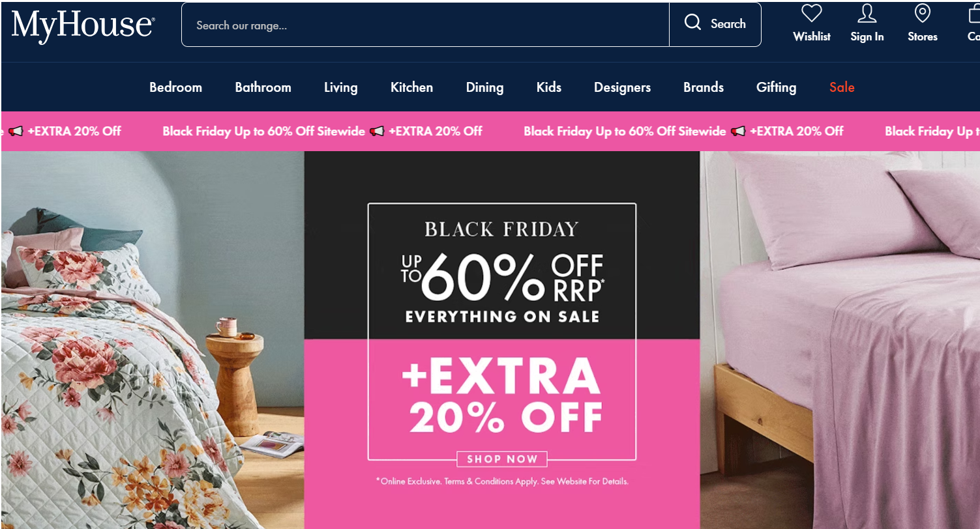Select Living in the navigation bar
Viewport: 980px width, 529px height.
(340, 87)
